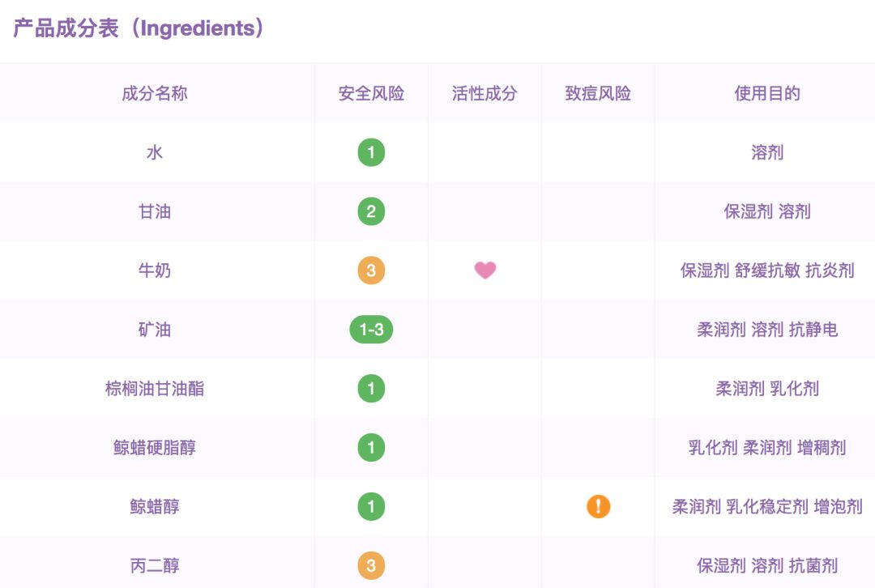The width and height of the screenshot is (875, 588).
Task: Click the 致痘风险 column header
Action: 598,93
